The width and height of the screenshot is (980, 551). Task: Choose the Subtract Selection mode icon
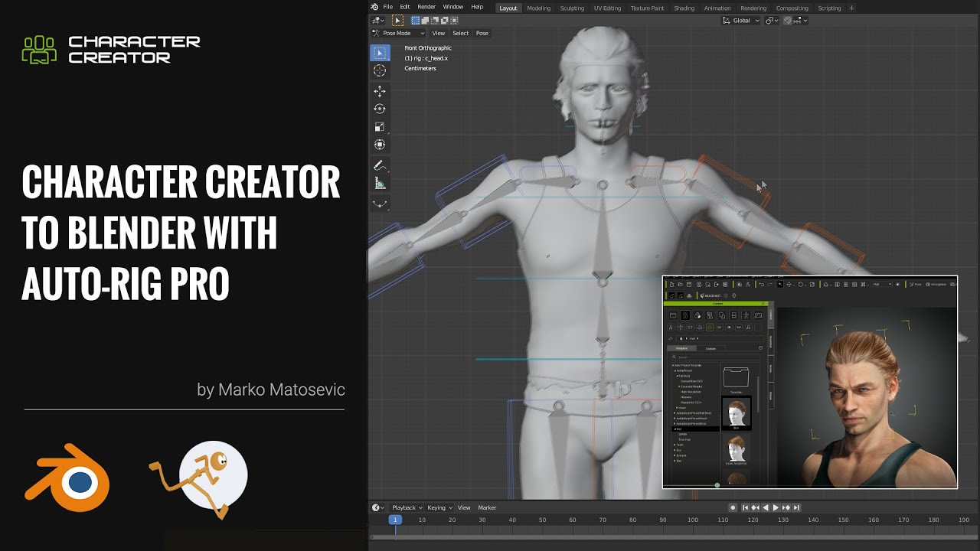[x=433, y=21]
